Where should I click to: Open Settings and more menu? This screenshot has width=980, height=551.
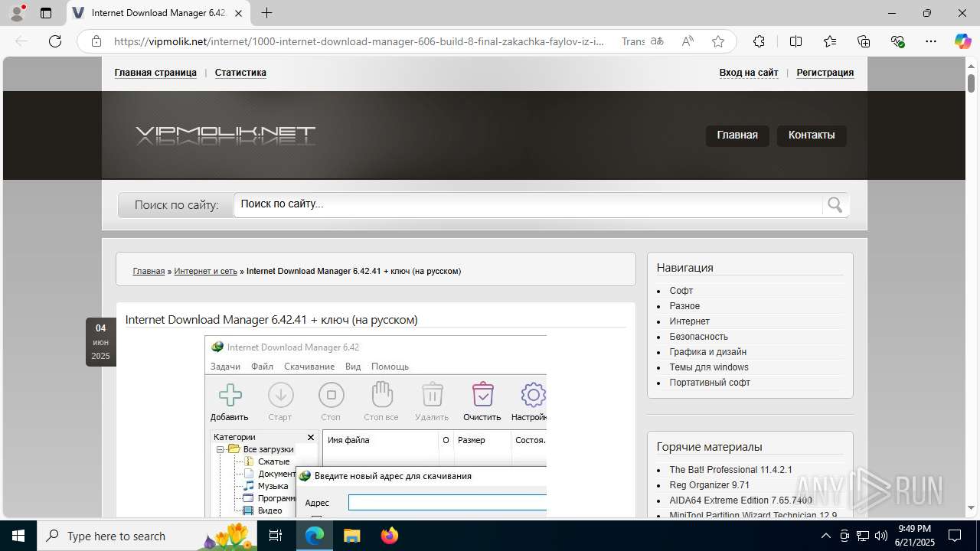click(x=931, y=41)
